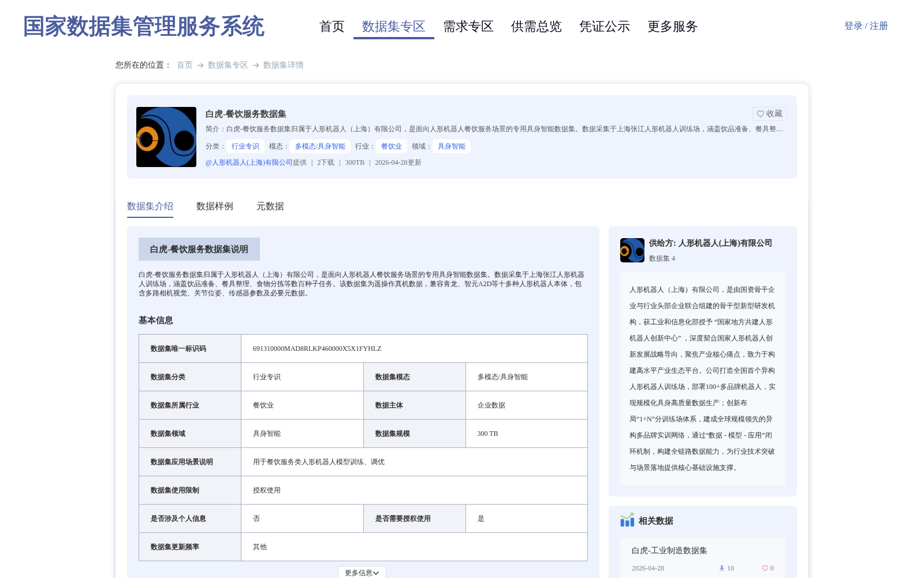The width and height of the screenshot is (924, 578).
Task: Open the @人形机器人(上海)有限公司 provider link
Action: [x=249, y=162]
